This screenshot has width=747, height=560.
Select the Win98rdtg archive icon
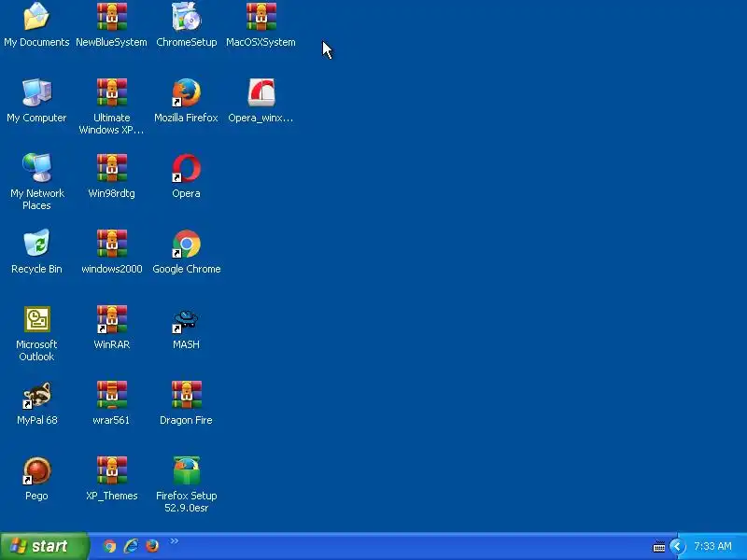pyautogui.click(x=112, y=168)
